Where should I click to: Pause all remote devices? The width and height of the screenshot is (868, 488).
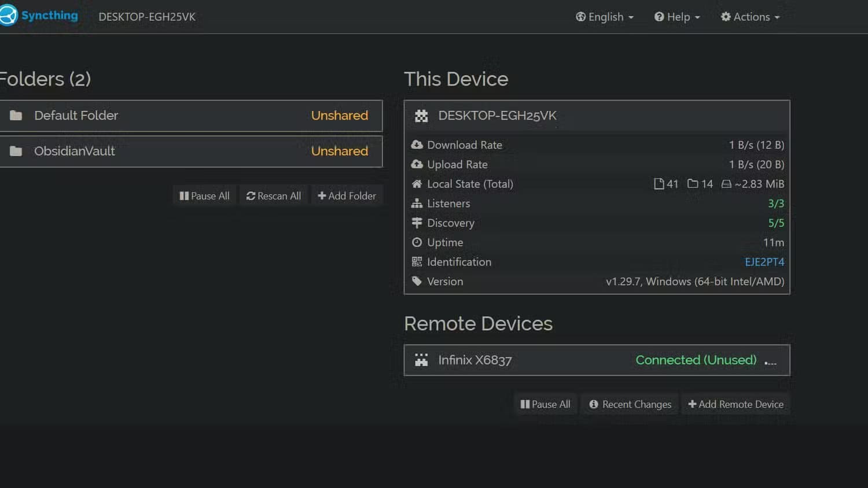(545, 404)
